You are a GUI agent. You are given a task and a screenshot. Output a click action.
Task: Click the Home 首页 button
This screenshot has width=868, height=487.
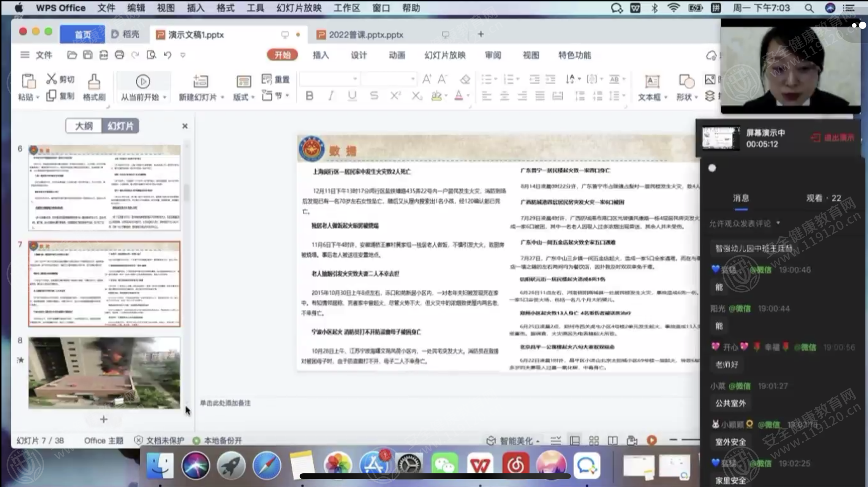tap(82, 35)
